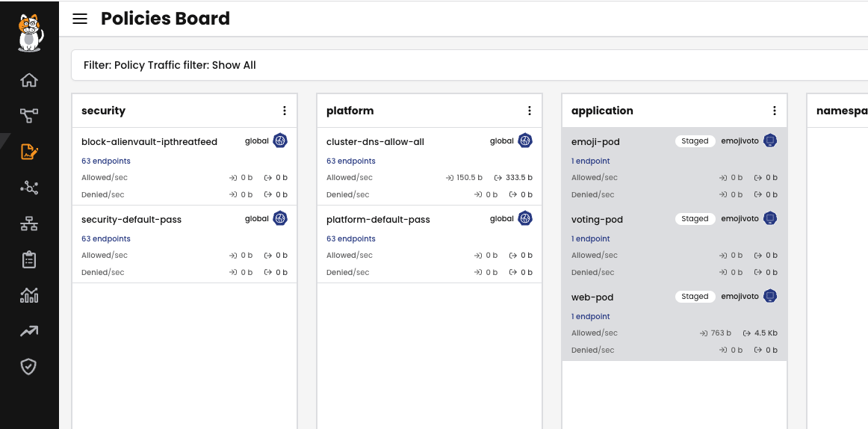Click emojivoto namespace label on web-pod
The height and width of the screenshot is (429, 868).
click(740, 296)
